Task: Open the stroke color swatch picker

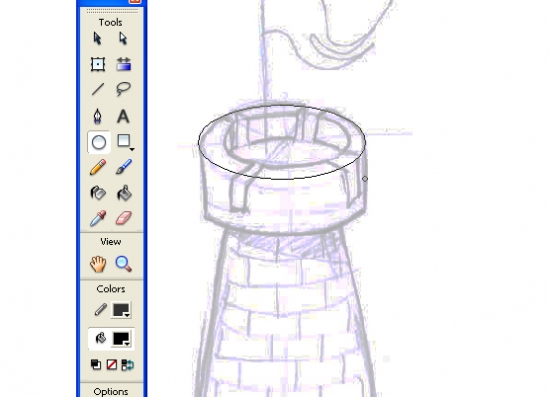Action: coord(121,310)
